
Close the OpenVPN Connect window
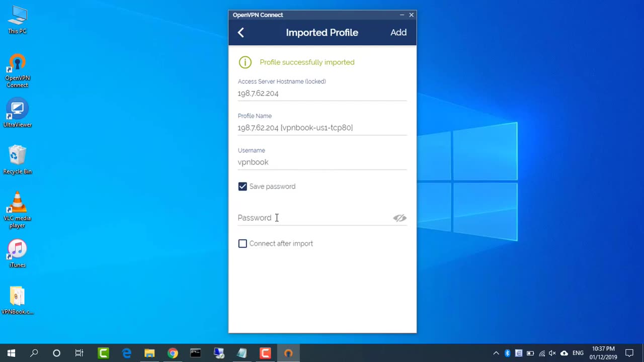tap(412, 15)
